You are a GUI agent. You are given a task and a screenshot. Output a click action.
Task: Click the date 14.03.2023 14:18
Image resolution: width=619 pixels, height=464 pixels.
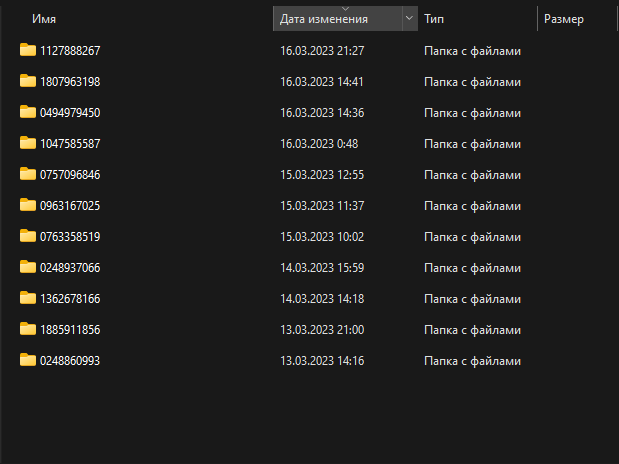pos(322,298)
